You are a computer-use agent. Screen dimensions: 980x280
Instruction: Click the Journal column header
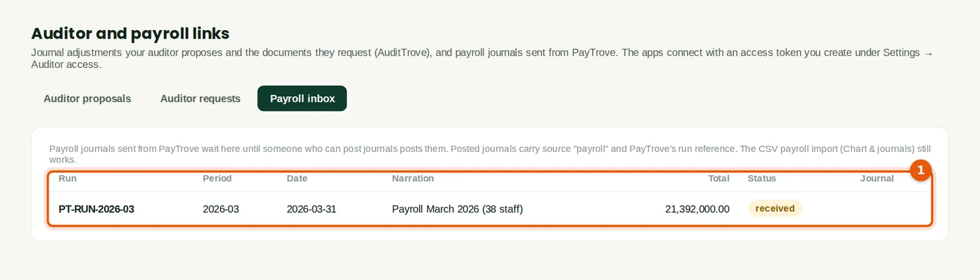pos(876,178)
